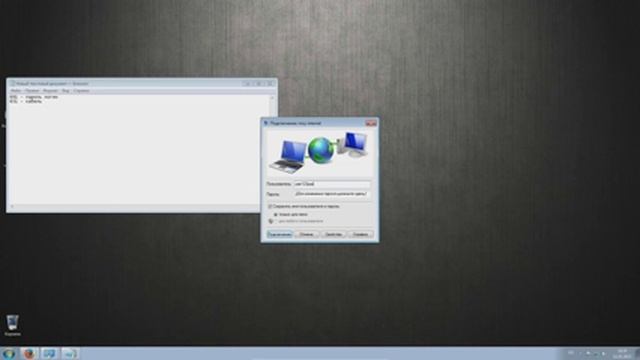
Task: Open the clock and date in tray
Action: click(622, 353)
